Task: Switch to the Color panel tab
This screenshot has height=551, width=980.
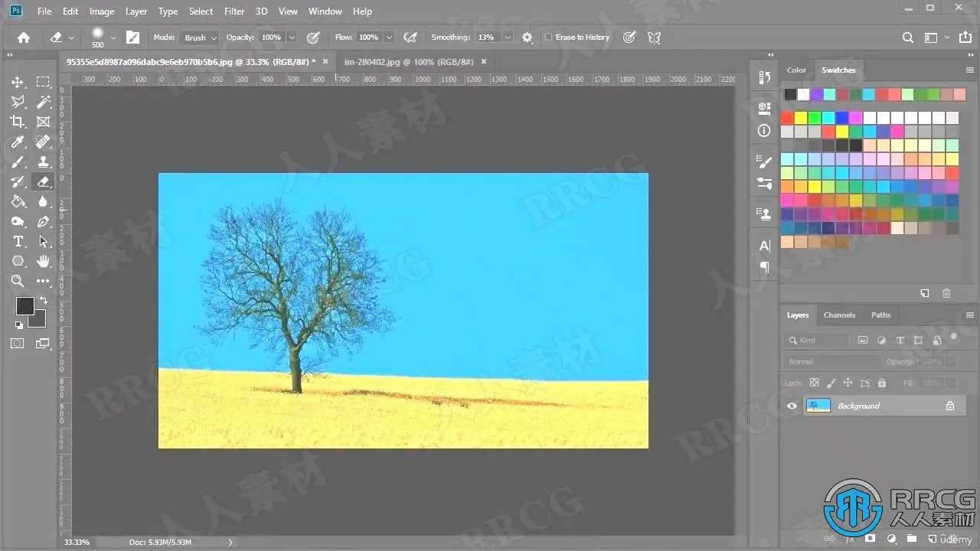Action: pos(796,70)
